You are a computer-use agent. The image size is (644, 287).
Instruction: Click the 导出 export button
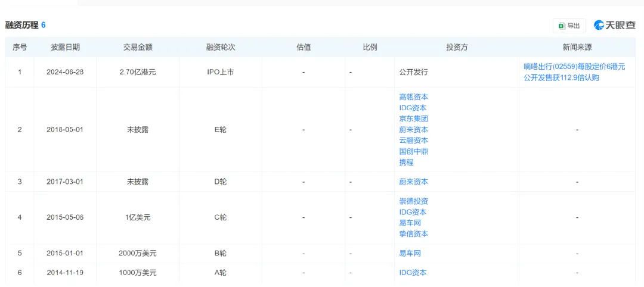569,26
